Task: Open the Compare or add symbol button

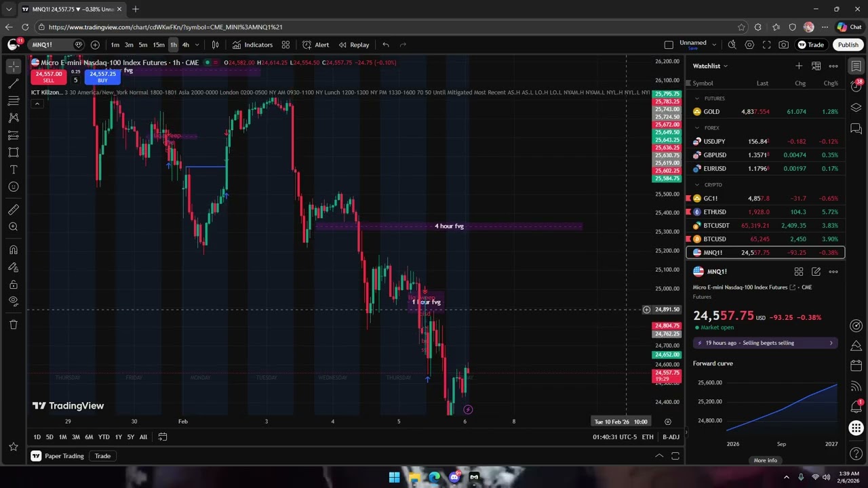Action: [95, 45]
